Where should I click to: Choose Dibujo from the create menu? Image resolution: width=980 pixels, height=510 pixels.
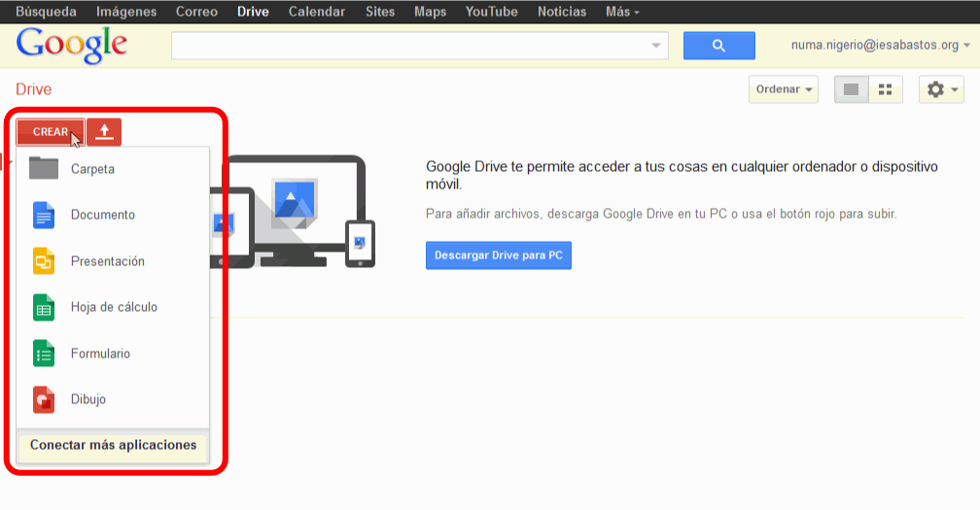(x=113, y=399)
